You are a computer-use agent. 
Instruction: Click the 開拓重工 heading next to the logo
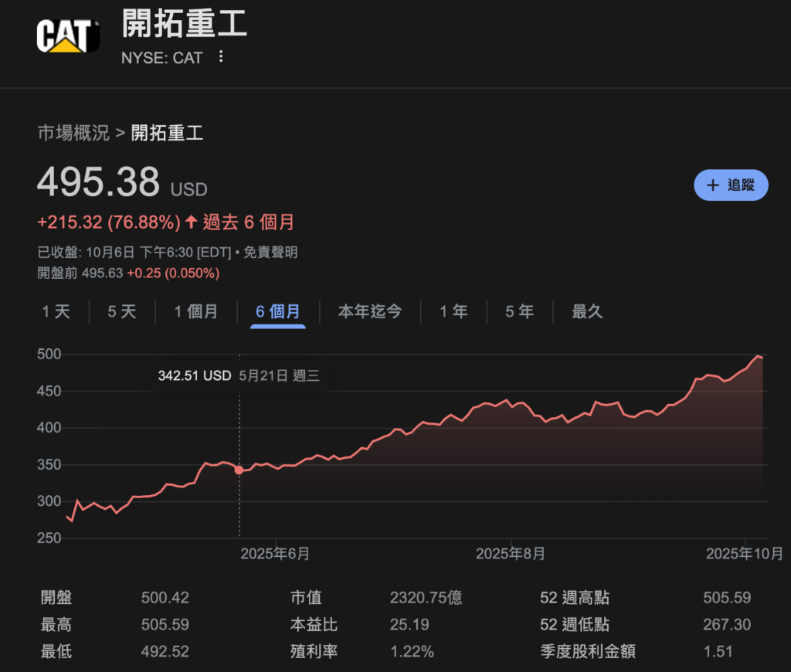(x=185, y=24)
